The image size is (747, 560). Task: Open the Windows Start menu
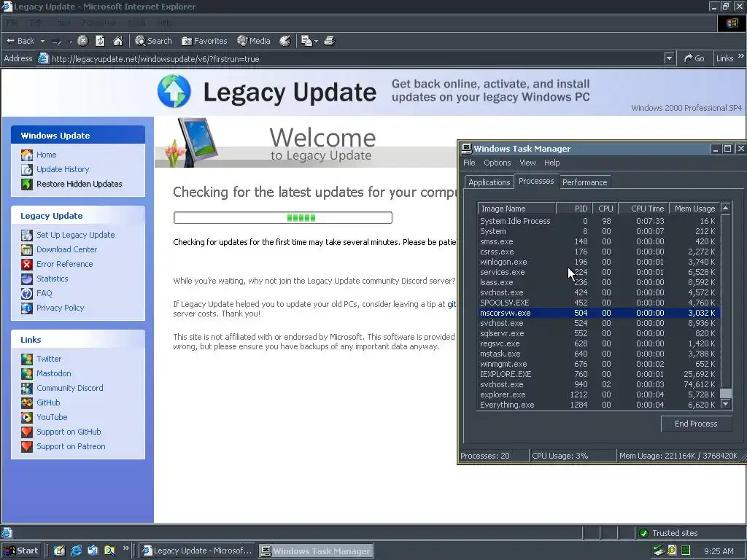[x=21, y=551]
